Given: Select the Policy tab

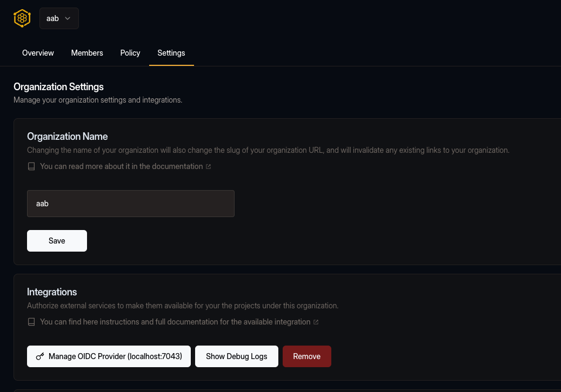Looking at the screenshot, I should [x=130, y=53].
